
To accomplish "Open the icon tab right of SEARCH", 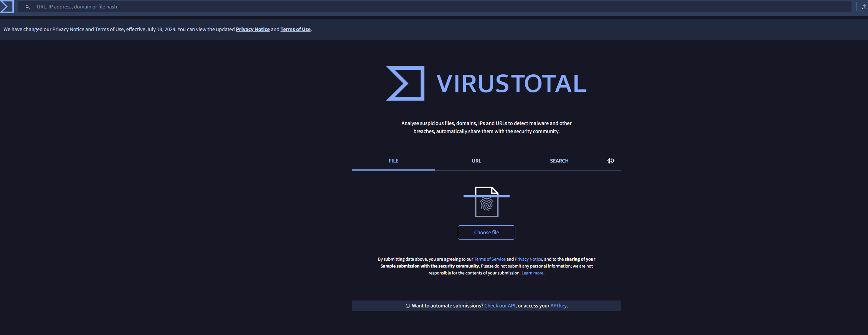I will coord(611,161).
